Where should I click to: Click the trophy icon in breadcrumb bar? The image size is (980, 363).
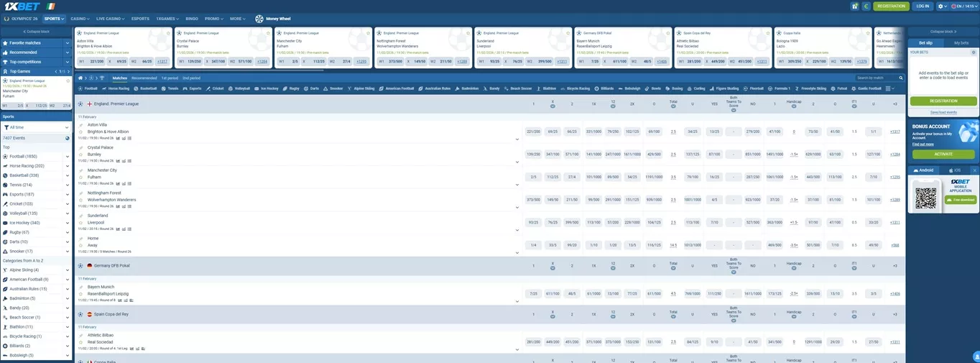click(101, 78)
